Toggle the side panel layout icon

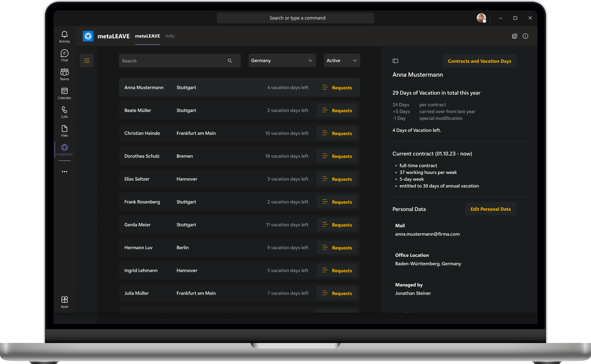click(x=395, y=61)
